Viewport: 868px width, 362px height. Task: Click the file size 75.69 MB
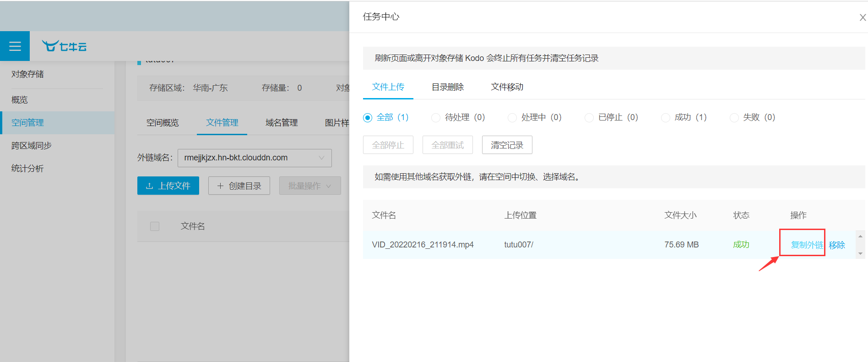coord(682,245)
